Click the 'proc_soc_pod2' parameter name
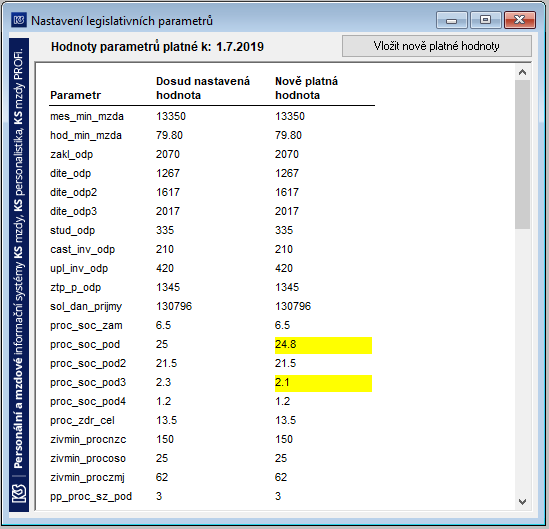This screenshot has width=549, height=529. click(88, 364)
